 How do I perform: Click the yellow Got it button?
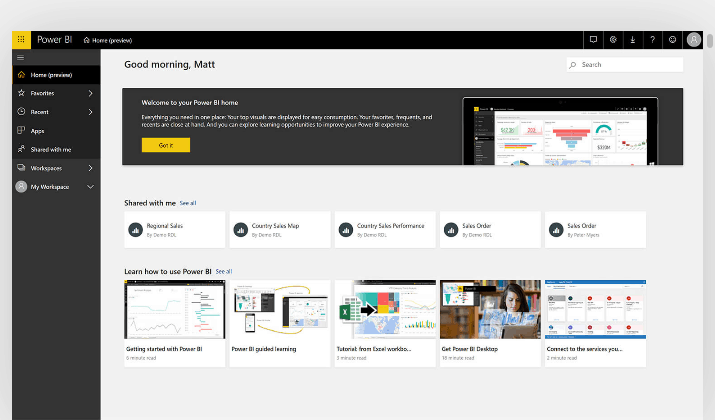coord(166,145)
